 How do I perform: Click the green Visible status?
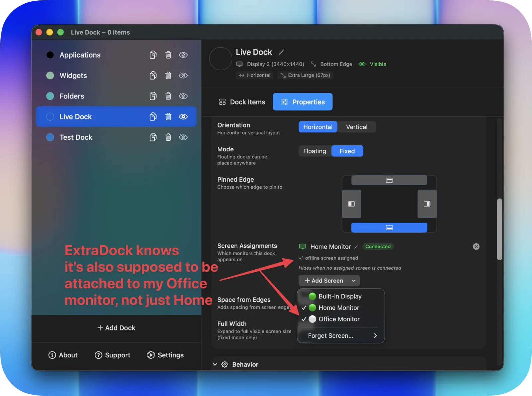pyautogui.click(x=372, y=64)
